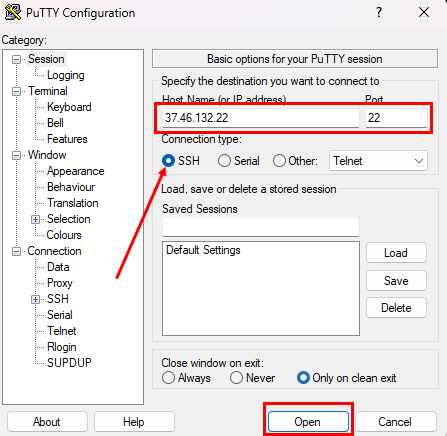Open the Serial settings category in tree

point(60,315)
